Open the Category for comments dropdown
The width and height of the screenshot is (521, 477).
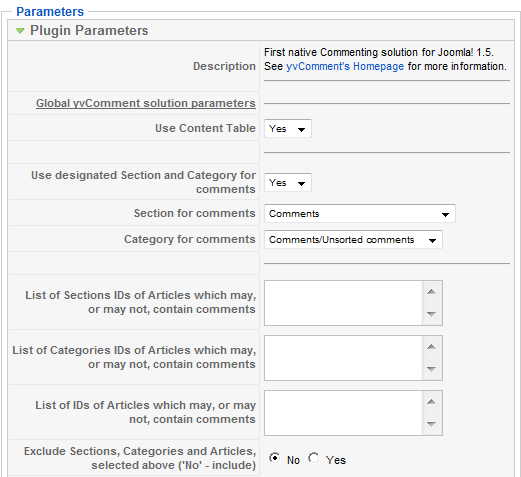tap(353, 240)
